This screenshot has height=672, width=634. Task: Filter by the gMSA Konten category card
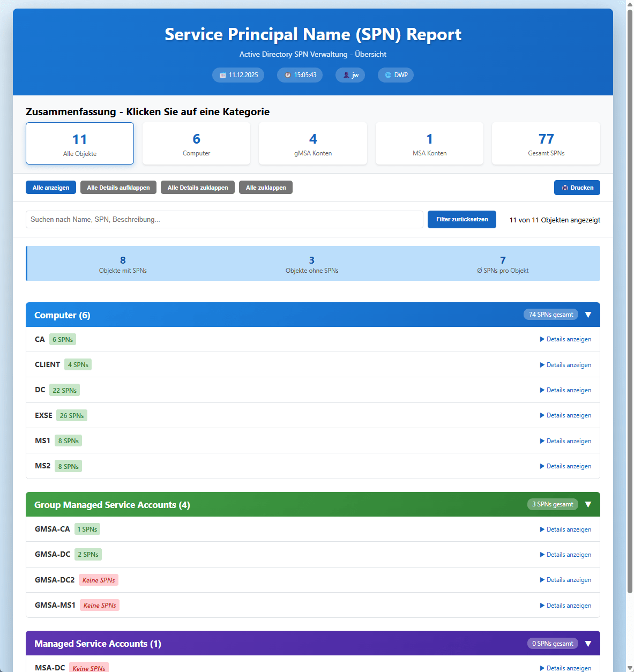click(313, 144)
